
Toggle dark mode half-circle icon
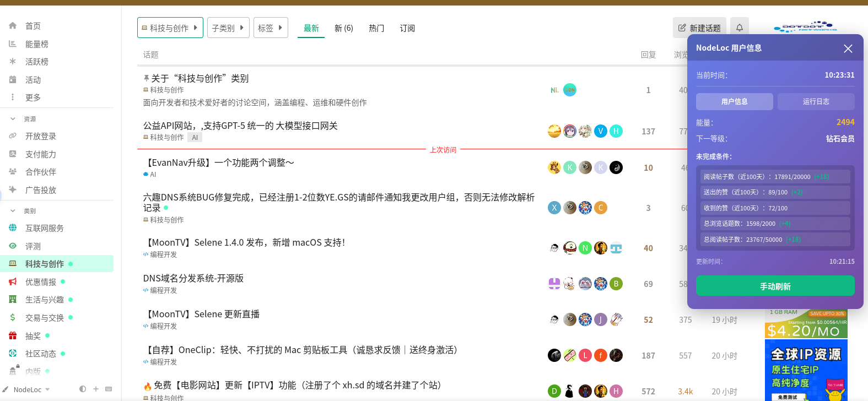83,389
